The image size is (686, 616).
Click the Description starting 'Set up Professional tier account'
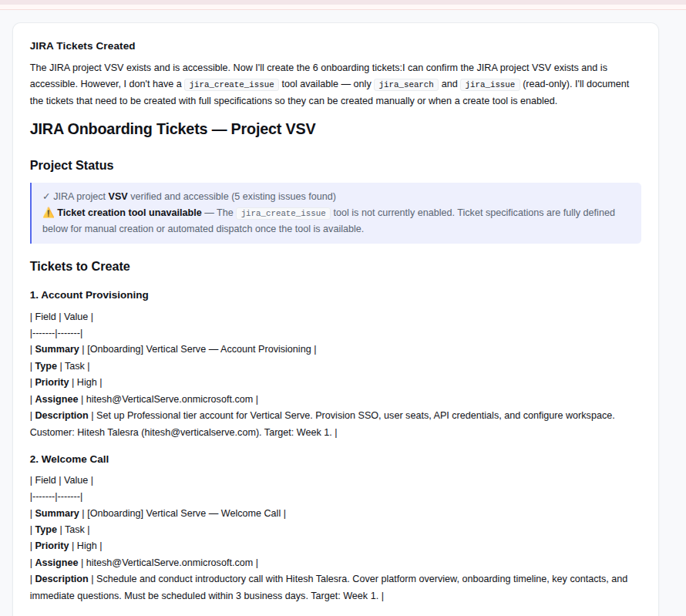pyautogui.click(x=322, y=424)
